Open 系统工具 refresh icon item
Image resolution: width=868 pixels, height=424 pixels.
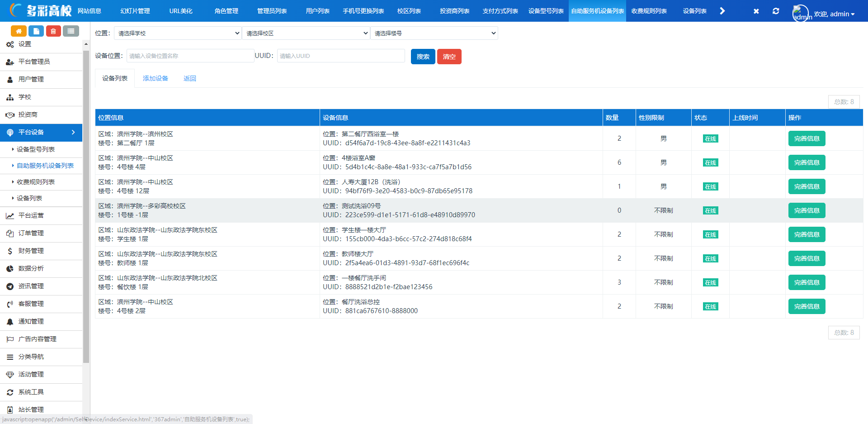click(10, 392)
